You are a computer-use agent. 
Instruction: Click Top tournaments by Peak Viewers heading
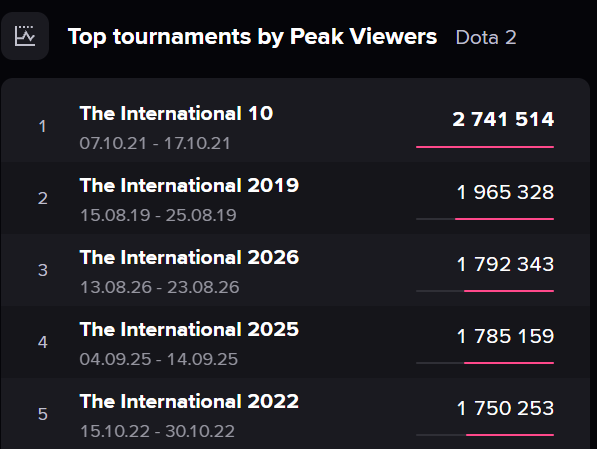[252, 37]
